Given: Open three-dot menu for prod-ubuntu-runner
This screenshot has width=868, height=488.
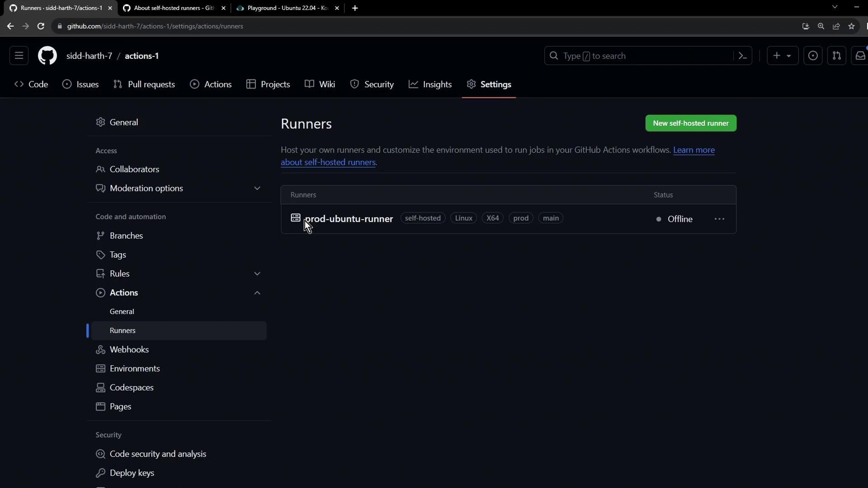Looking at the screenshot, I should [x=719, y=219].
